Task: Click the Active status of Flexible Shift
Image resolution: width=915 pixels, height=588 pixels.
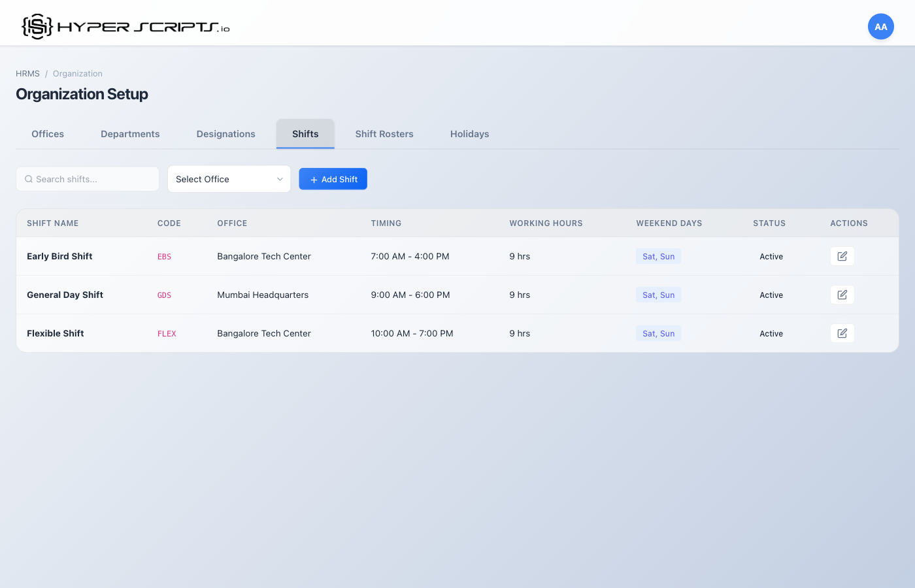Action: pyautogui.click(x=771, y=334)
